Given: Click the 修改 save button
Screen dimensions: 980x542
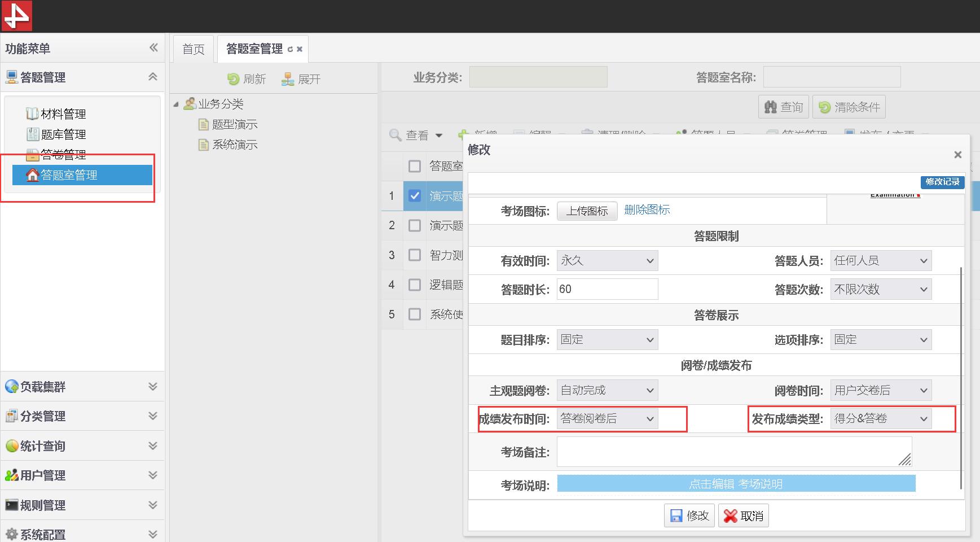Looking at the screenshot, I should click(x=689, y=515).
